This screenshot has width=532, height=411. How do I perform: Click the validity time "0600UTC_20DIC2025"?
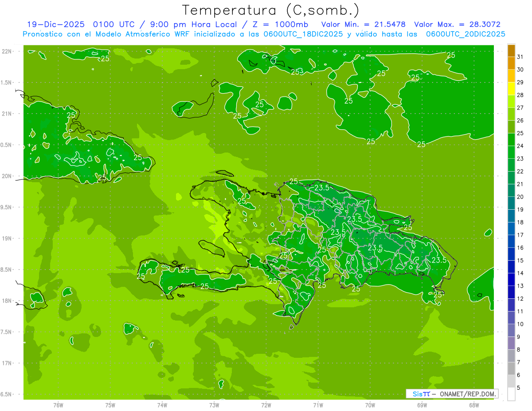tap(465, 34)
